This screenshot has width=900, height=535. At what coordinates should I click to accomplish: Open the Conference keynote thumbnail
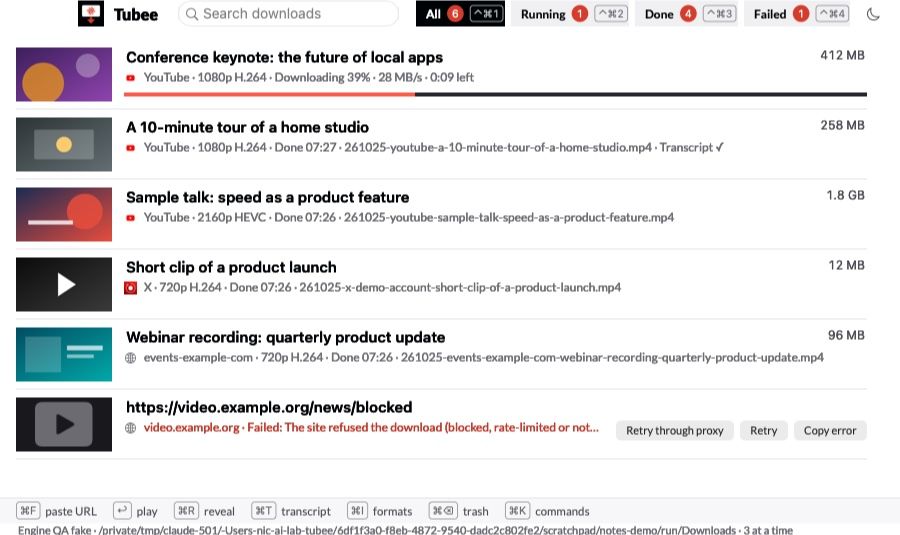pos(64,74)
